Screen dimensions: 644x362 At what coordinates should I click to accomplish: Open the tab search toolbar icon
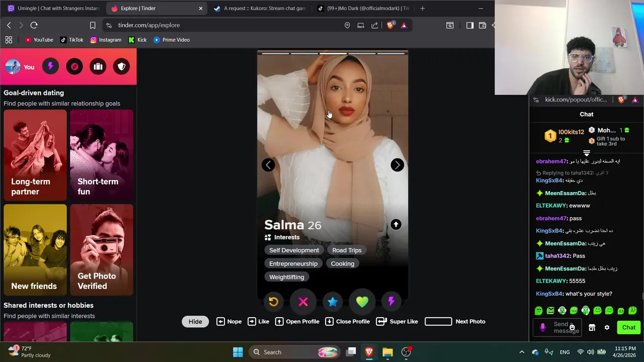[450, 25]
